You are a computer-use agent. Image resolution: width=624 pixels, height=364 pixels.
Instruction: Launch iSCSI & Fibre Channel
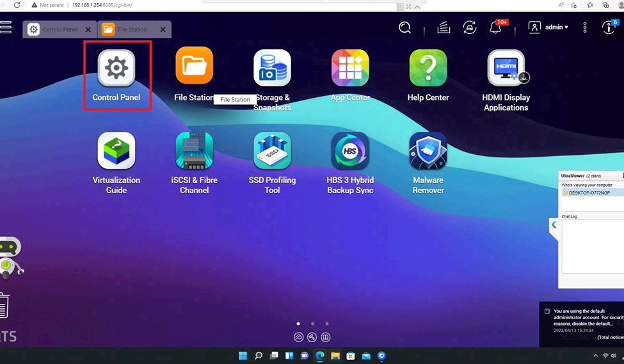pyautogui.click(x=194, y=151)
